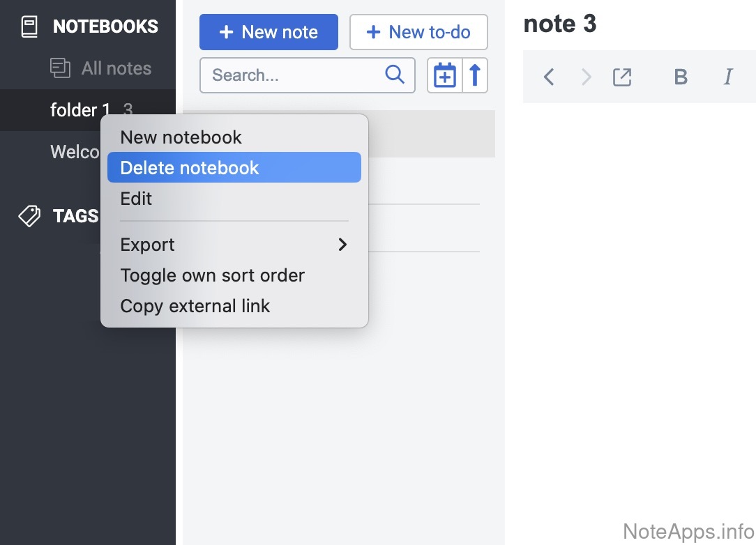Create a new note
Screen dimensions: 756x545
click(x=269, y=32)
